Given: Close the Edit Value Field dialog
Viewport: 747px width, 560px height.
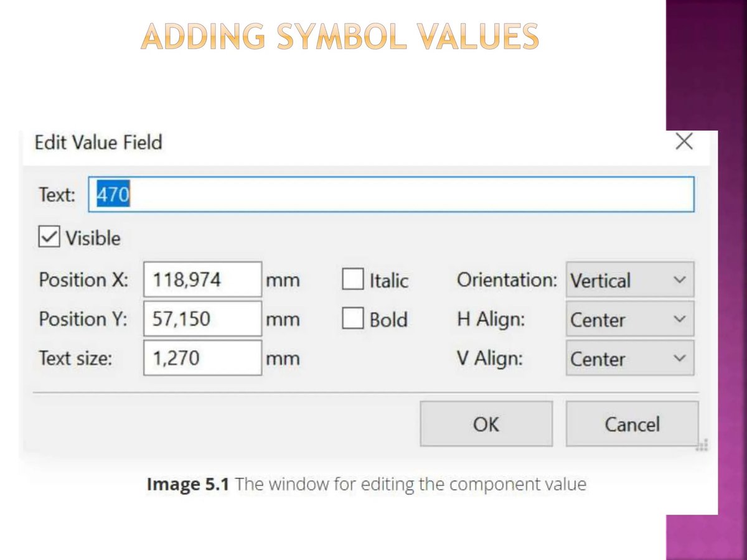Looking at the screenshot, I should [684, 142].
